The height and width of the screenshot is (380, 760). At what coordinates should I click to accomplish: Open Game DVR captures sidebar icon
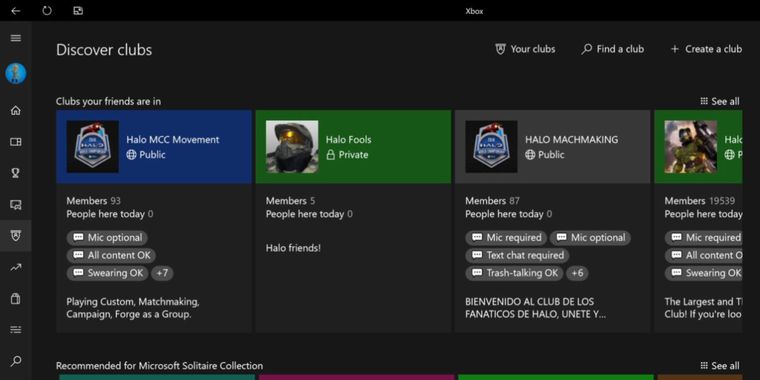coord(16,205)
